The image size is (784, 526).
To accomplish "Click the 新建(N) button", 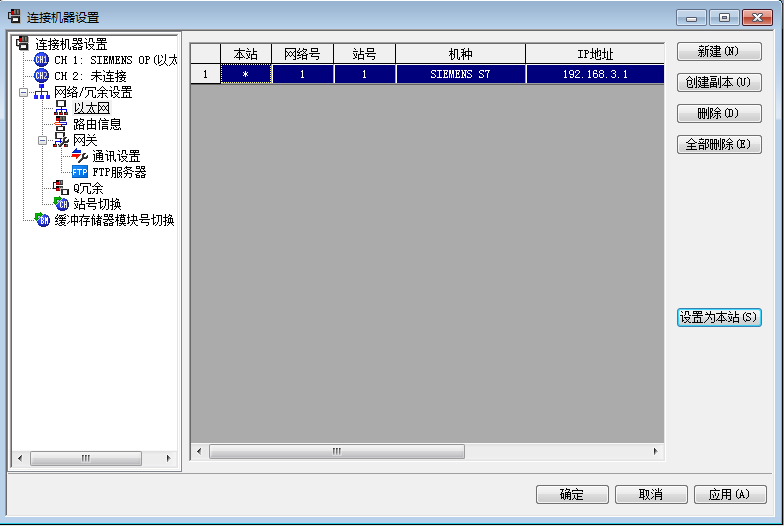I will [719, 52].
